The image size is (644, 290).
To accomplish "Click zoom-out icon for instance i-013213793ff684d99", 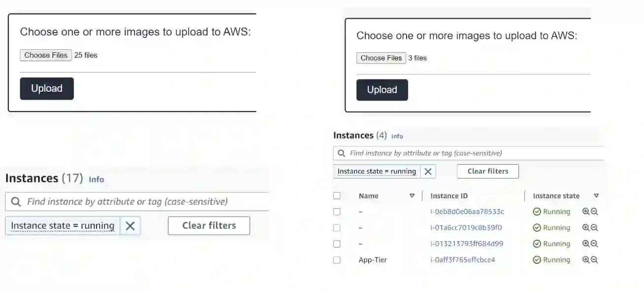I will pyautogui.click(x=594, y=244).
